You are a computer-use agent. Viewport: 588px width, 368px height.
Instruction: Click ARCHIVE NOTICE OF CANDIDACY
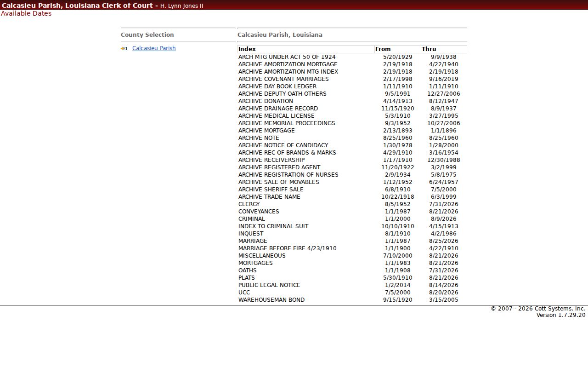[283, 145]
